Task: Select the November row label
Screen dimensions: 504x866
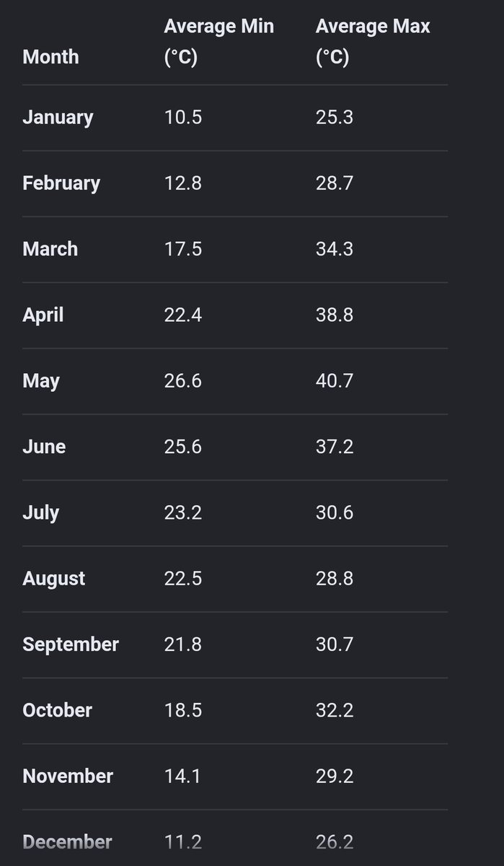Action: [x=68, y=777]
